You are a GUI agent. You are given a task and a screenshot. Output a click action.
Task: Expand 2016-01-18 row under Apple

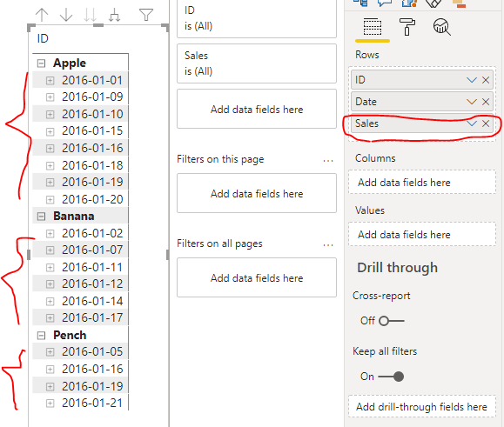50,165
